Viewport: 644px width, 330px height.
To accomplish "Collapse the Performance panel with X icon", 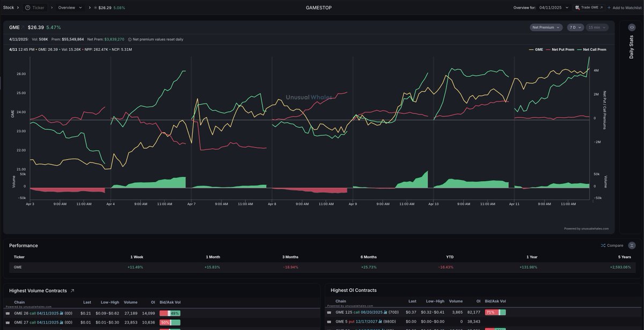I will [632, 246].
